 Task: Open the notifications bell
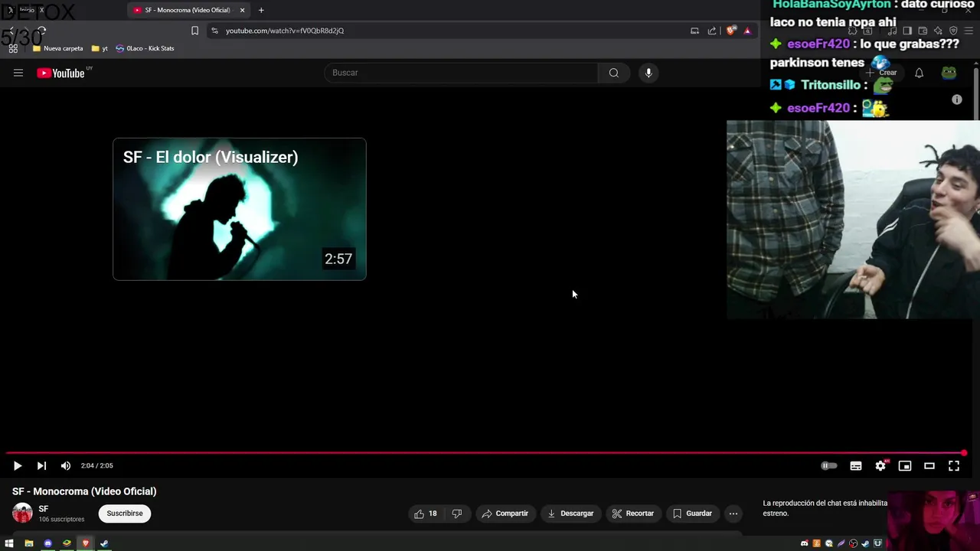[919, 73]
